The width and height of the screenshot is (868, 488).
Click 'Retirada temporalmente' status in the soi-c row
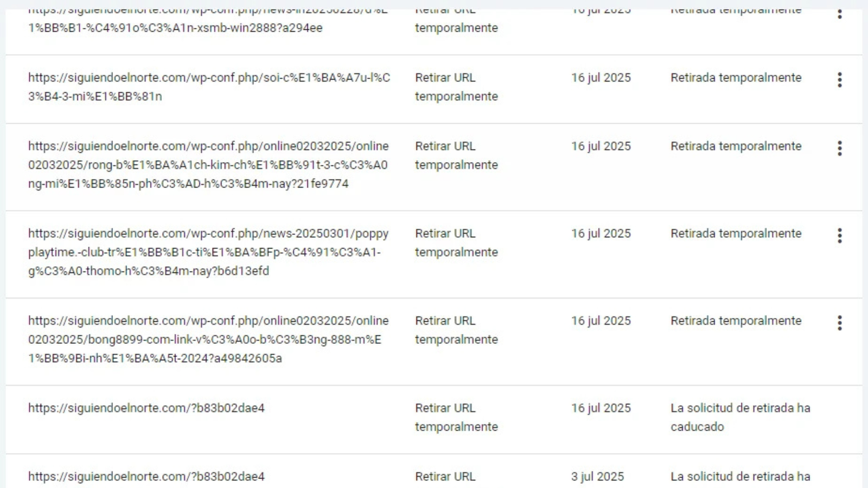point(736,78)
